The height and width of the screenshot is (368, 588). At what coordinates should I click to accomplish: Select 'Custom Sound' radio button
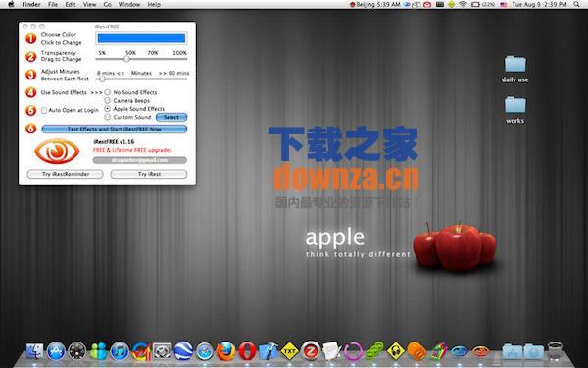pos(108,117)
